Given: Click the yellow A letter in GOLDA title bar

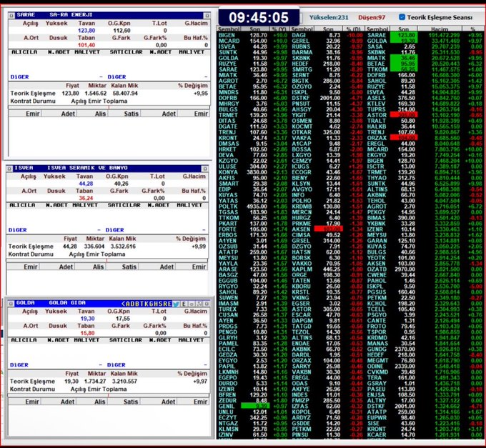Looking at the screenshot, I should pos(128,304).
